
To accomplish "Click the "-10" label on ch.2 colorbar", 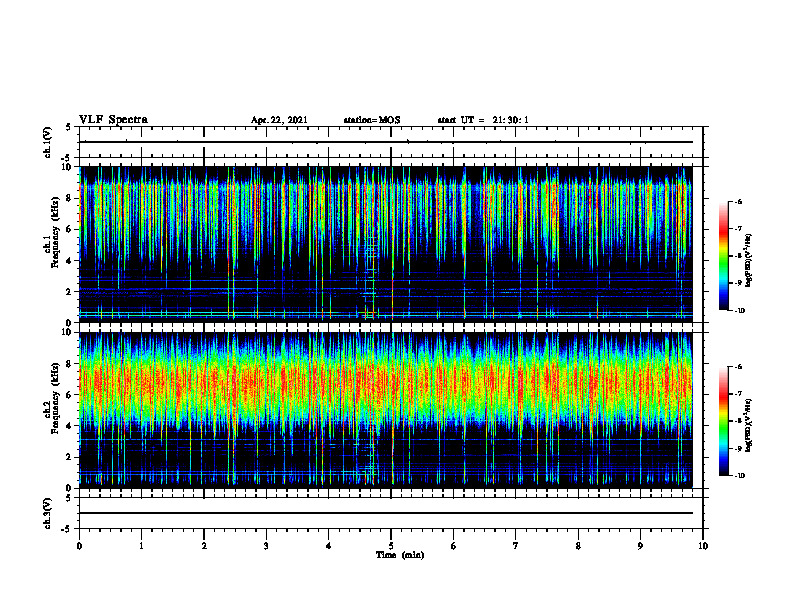I will (x=739, y=476).
